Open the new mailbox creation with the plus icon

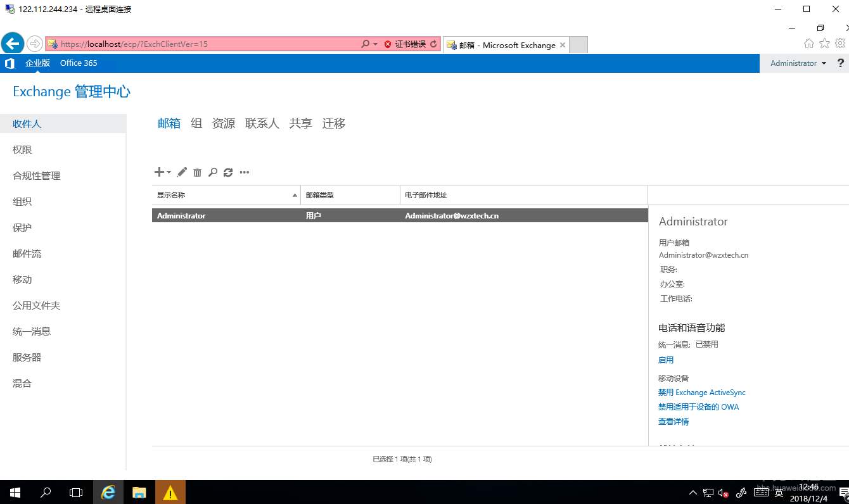click(159, 172)
